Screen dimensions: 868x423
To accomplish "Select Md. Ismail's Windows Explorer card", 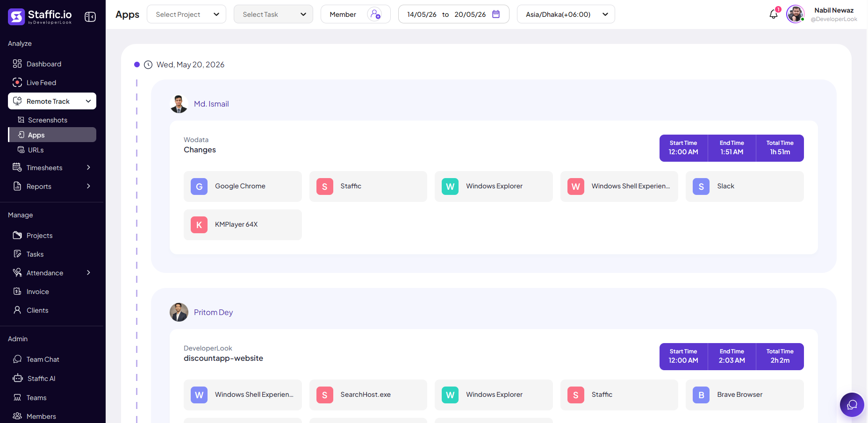I will (x=494, y=186).
